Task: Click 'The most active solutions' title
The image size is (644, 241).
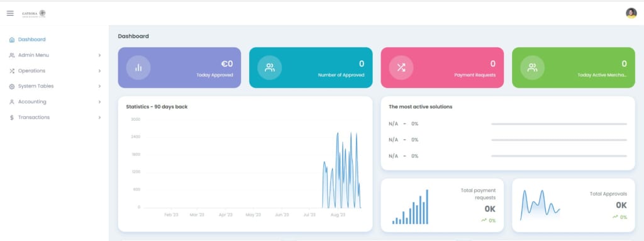Action: [x=421, y=106]
